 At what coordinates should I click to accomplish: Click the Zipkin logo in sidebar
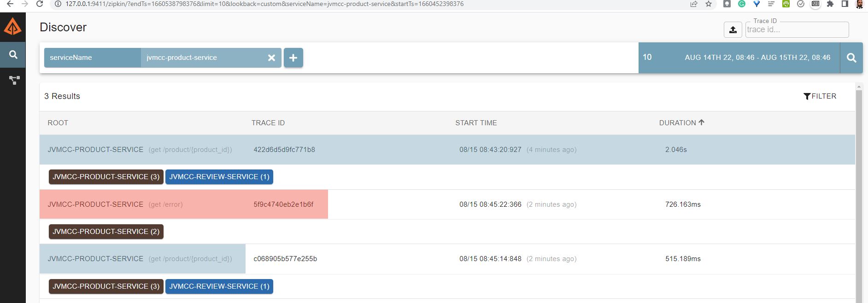pos(12,27)
